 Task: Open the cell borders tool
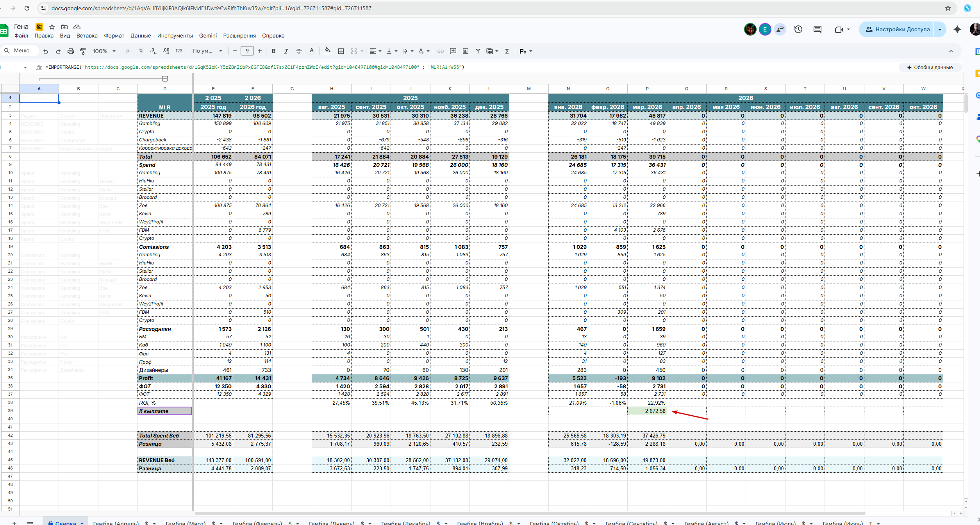(x=341, y=51)
